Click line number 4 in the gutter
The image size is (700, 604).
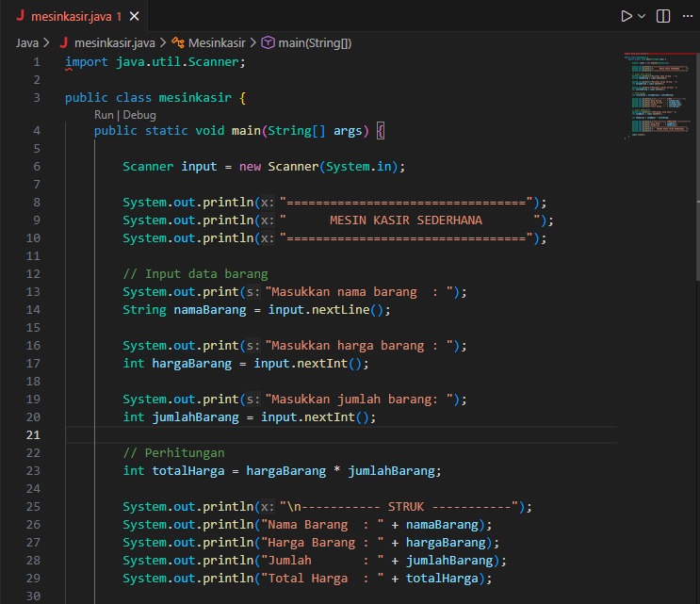pos(37,131)
